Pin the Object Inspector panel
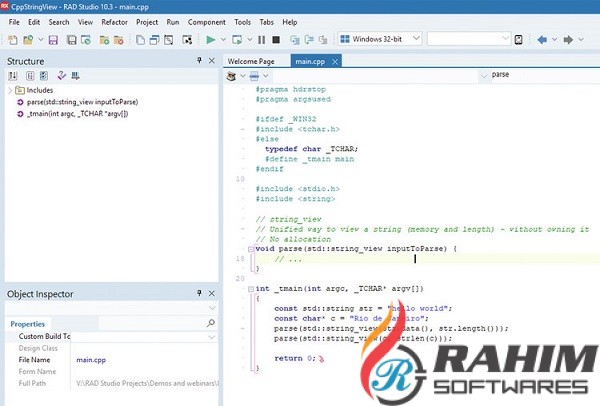The image size is (600, 406). tap(199, 293)
